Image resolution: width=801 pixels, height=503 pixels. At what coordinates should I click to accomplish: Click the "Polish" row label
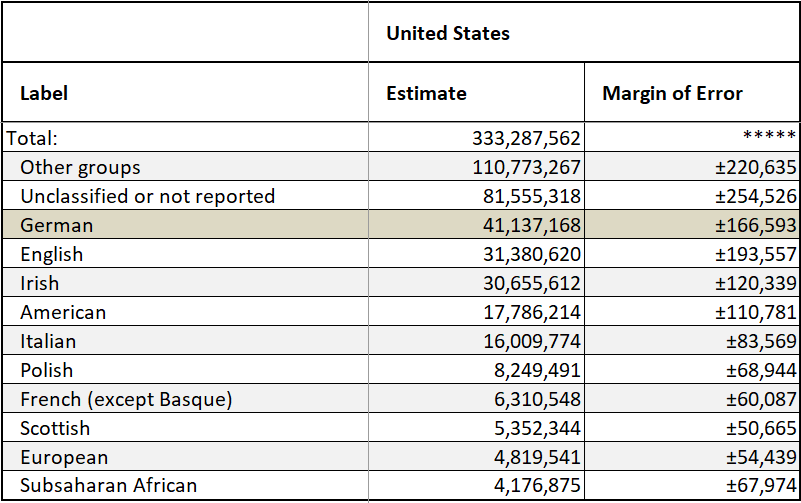[46, 370]
